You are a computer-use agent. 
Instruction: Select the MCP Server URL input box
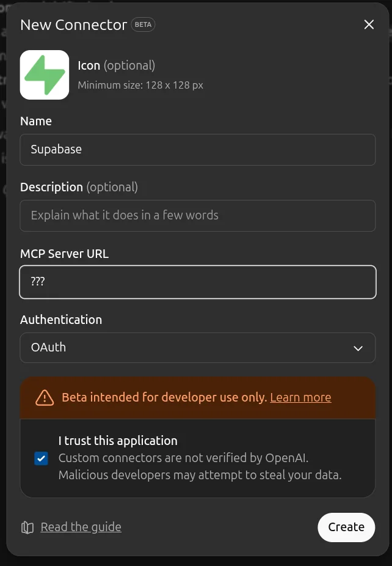coord(197,282)
